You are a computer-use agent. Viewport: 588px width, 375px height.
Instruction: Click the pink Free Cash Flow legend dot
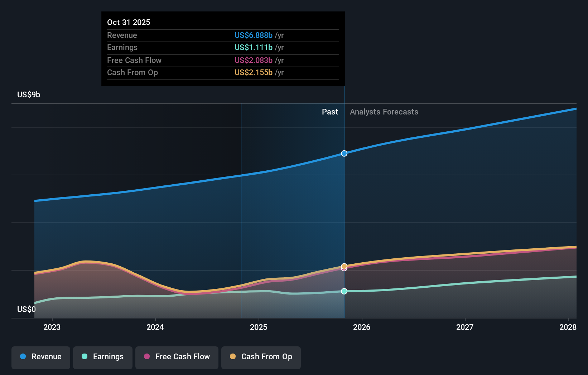147,357
